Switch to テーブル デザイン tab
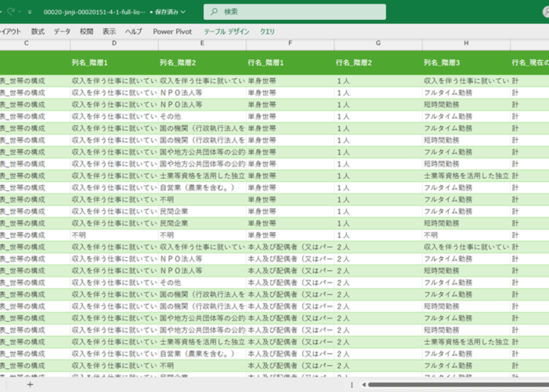Image resolution: width=549 pixels, height=392 pixels. click(x=226, y=31)
